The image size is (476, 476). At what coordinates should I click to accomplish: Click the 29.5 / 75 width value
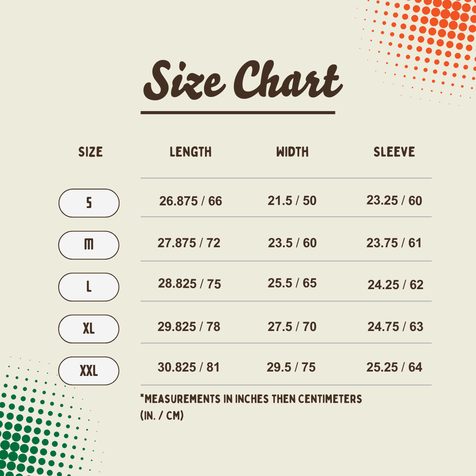pos(291,367)
